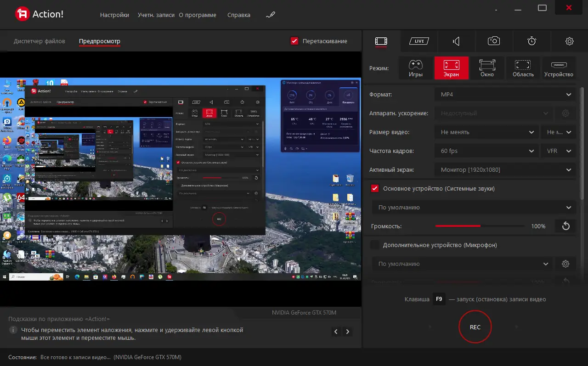
Task: Select the Игры recording mode
Action: click(416, 68)
